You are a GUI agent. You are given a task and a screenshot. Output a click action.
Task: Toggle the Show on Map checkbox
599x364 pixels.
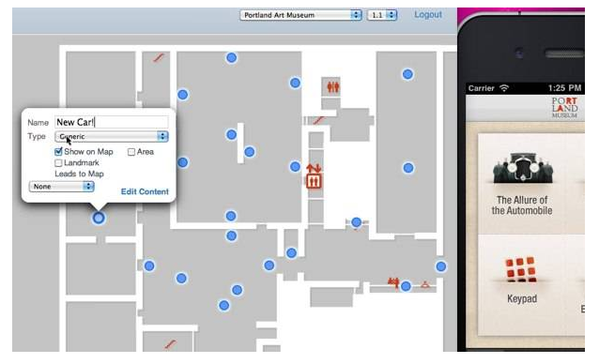click(58, 151)
